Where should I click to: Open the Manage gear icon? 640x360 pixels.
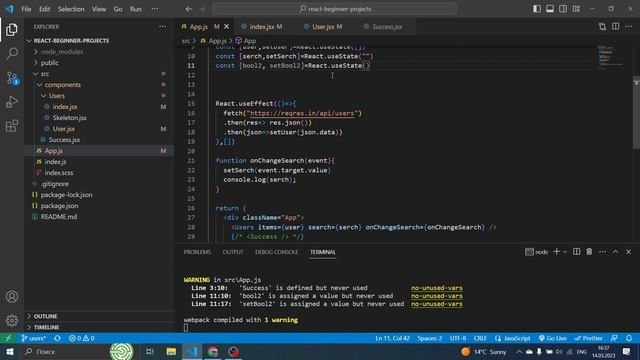[12, 320]
